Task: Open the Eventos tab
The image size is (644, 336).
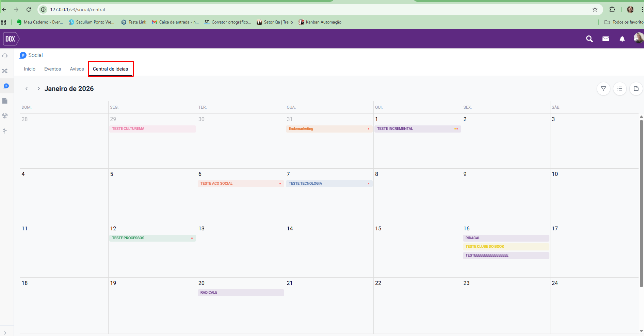Action: coord(52,69)
